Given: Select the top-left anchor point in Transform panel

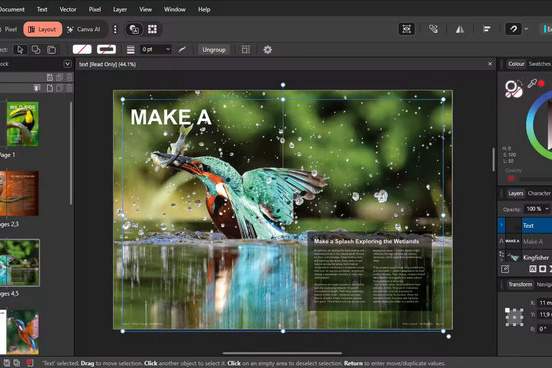Looking at the screenshot, I should pyautogui.click(x=507, y=310).
